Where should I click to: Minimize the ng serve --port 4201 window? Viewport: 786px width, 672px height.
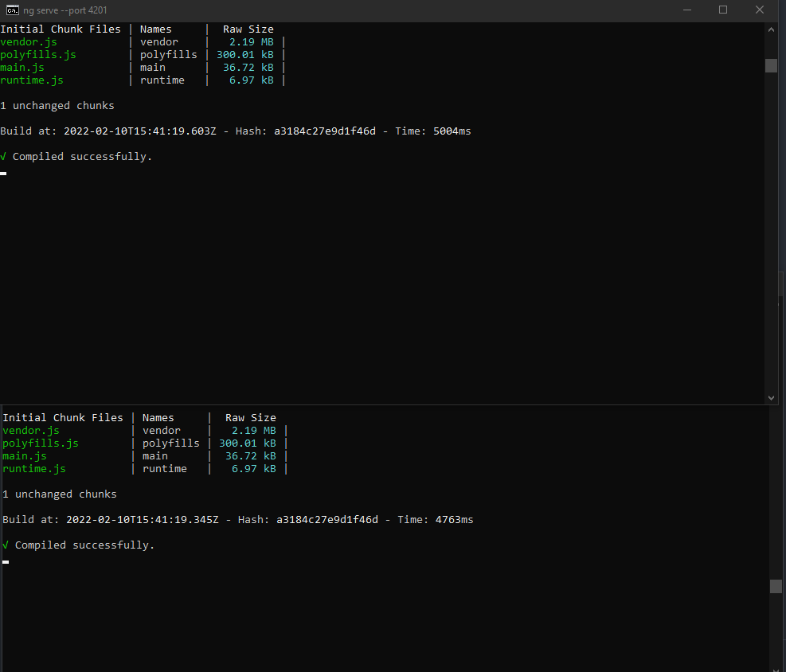[x=687, y=10]
